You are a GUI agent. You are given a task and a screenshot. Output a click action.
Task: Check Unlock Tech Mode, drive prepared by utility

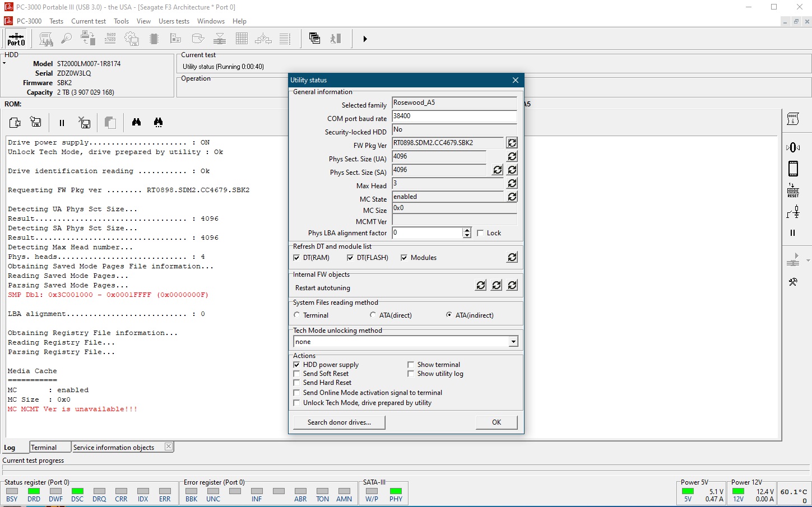coord(296,403)
